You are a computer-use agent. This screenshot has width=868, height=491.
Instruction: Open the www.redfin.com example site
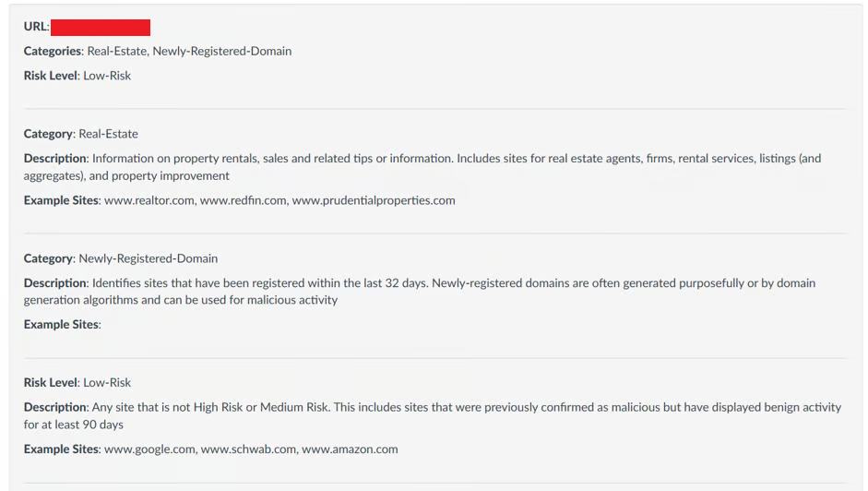click(x=243, y=200)
